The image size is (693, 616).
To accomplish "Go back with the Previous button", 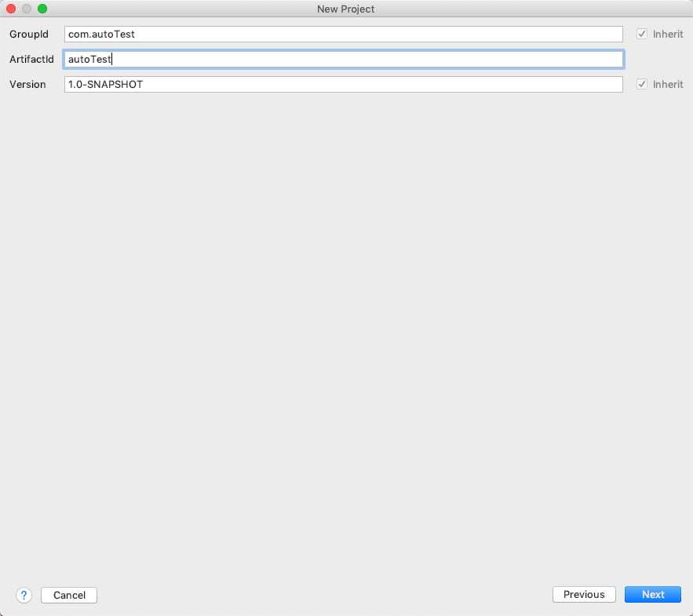I will (x=584, y=594).
